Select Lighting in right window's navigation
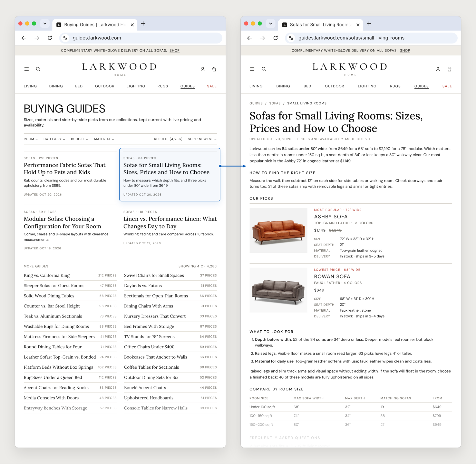The image size is (476, 464). point(367,86)
